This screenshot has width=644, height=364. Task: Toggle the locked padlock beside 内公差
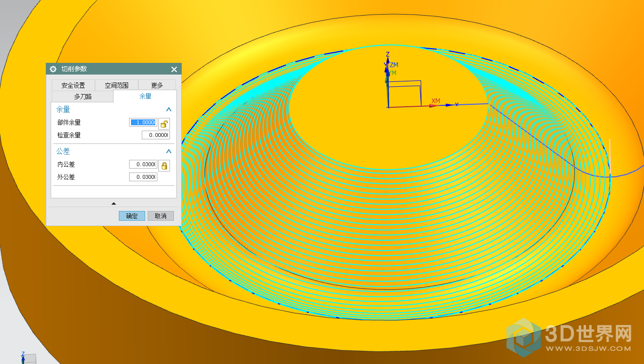(x=165, y=166)
